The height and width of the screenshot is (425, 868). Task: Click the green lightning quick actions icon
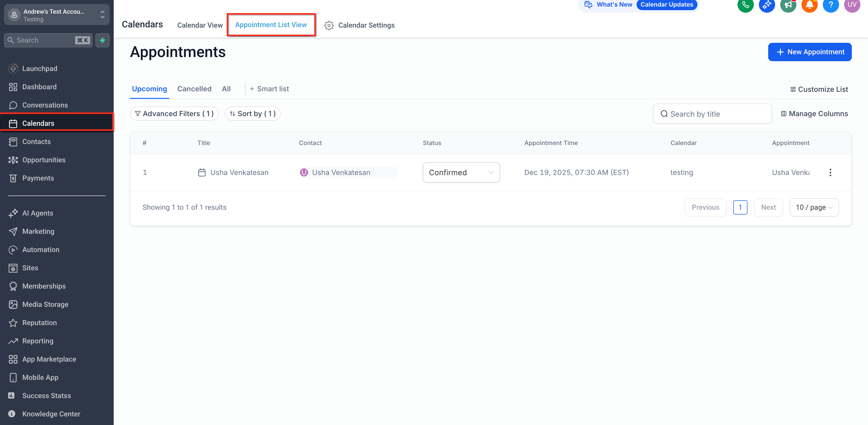click(x=103, y=40)
